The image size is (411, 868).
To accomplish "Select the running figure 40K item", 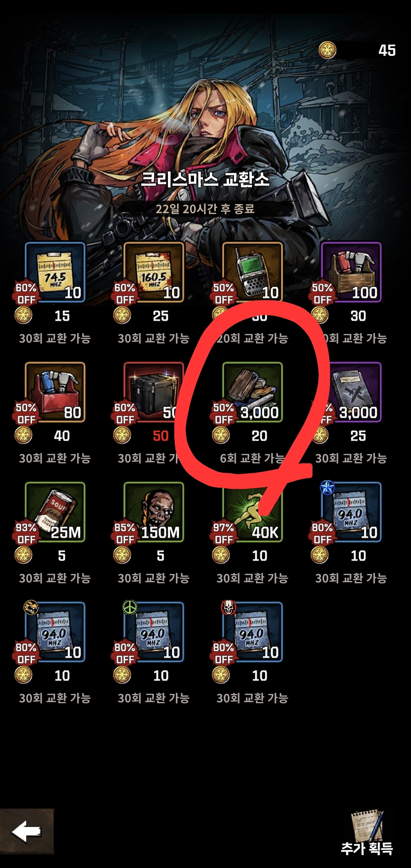I will coord(253,512).
